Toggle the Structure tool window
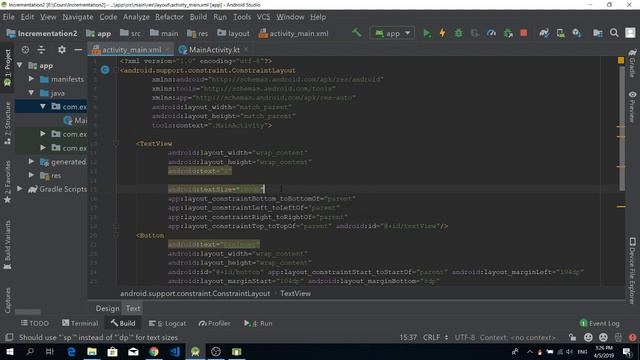Screen dimensions: 640x360 click(x=7, y=123)
